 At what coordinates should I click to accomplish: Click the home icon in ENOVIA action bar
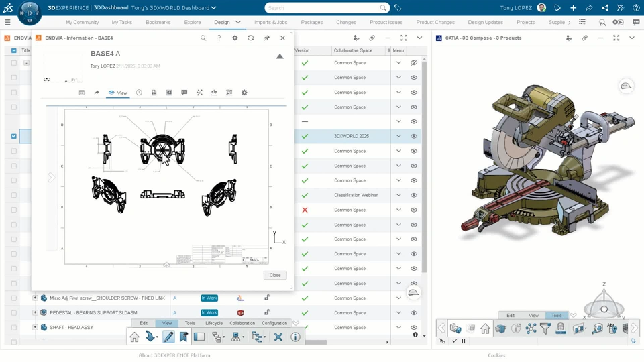tap(134, 337)
